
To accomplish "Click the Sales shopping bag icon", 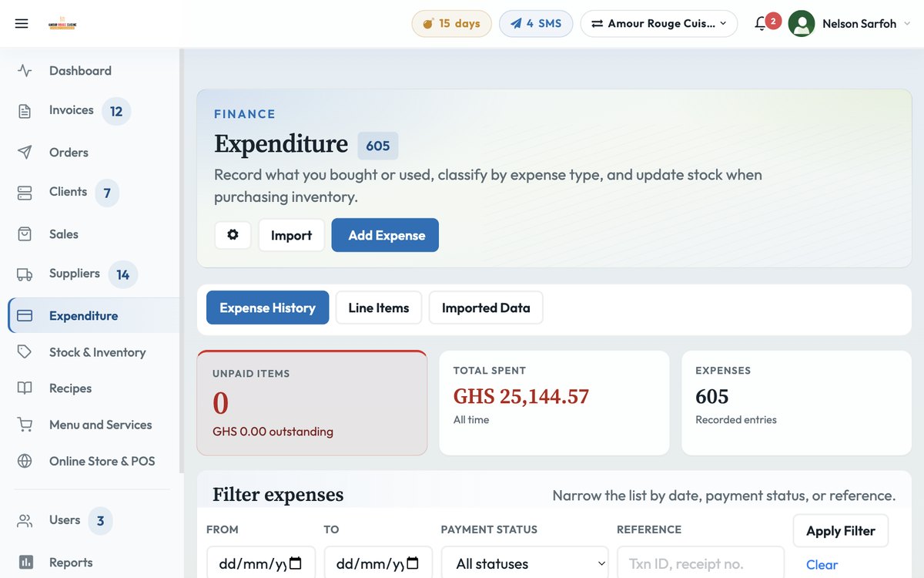I will pos(25,234).
